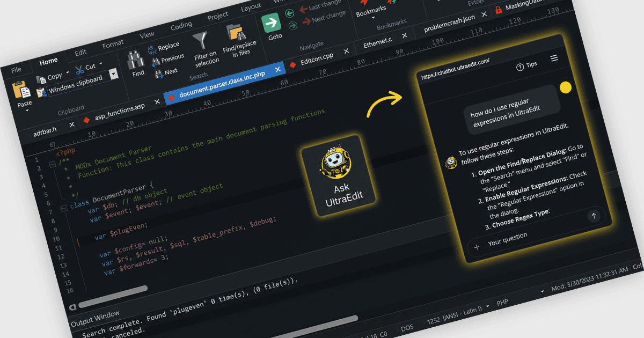The height and width of the screenshot is (338, 644).
Task: Click the Last change arrow icon
Action: (x=303, y=9)
